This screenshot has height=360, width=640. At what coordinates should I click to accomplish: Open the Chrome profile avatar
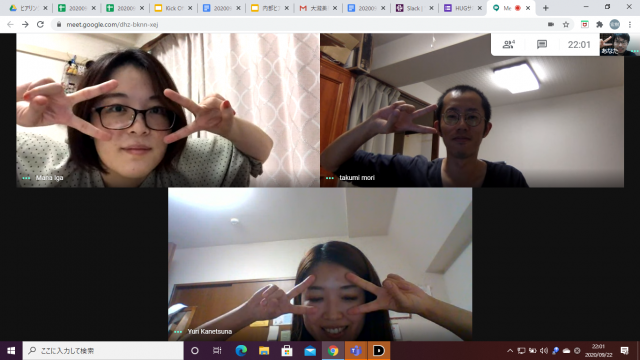click(615, 24)
